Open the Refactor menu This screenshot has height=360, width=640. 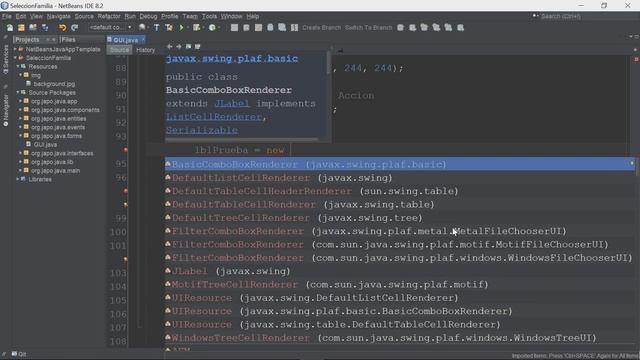[x=109, y=16]
